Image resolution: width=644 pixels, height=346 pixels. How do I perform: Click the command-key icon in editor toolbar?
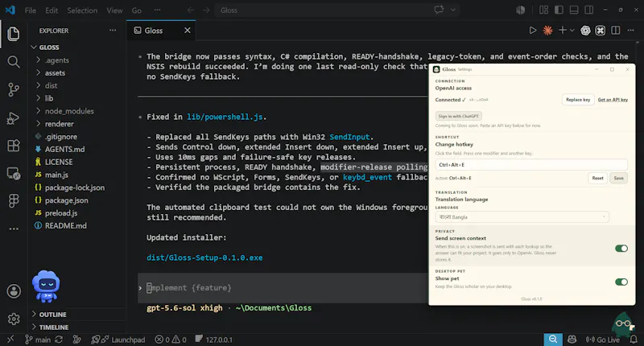(x=600, y=31)
